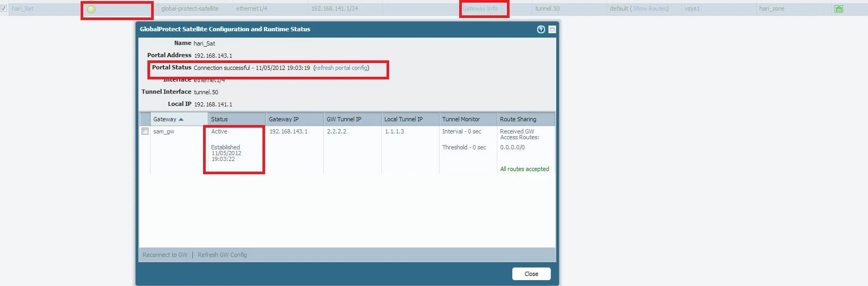The width and height of the screenshot is (868, 286).
Task: Select the sam_gw gateway cell
Action: pos(164,131)
